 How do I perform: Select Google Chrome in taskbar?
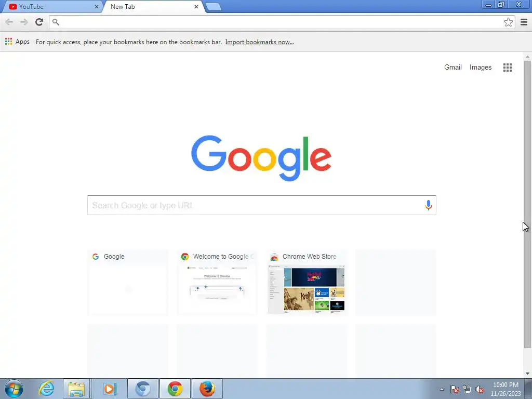pyautogui.click(x=175, y=389)
